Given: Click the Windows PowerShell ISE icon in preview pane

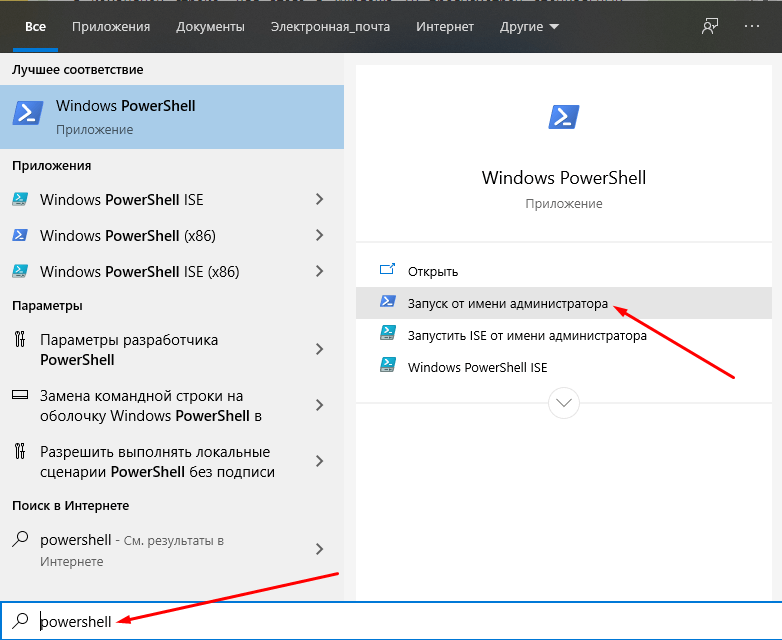Looking at the screenshot, I should click(388, 365).
